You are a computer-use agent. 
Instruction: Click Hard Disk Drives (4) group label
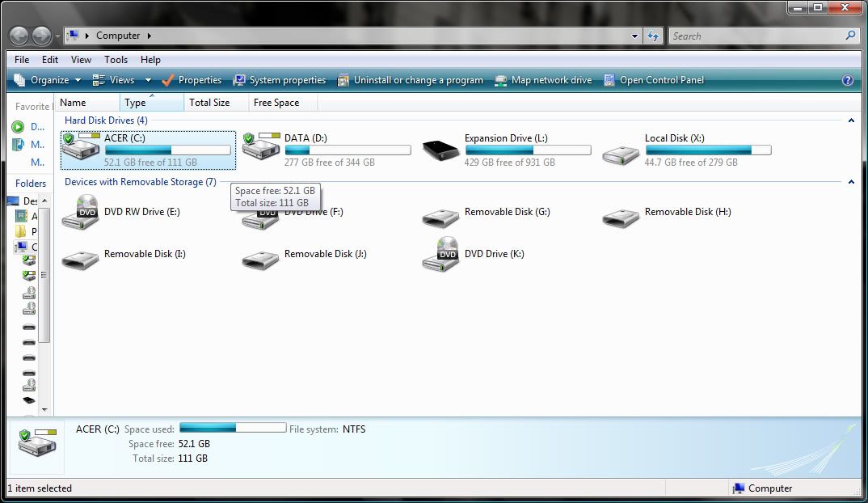coord(107,120)
